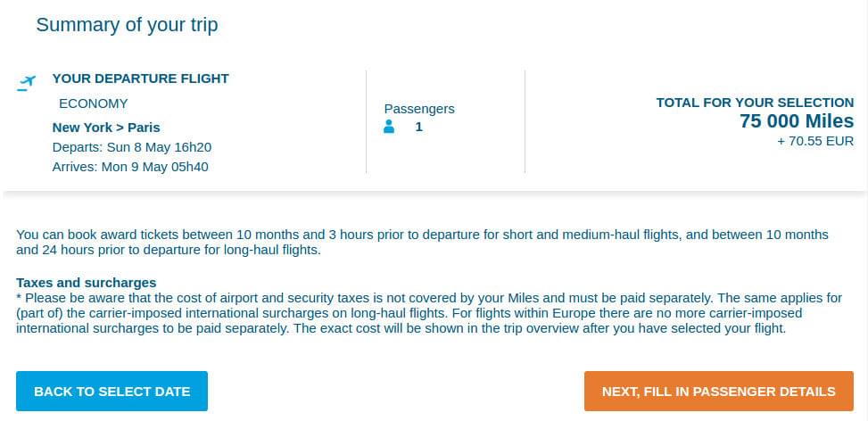868x421 pixels.
Task: Click the passenger count number 1
Action: 419,127
